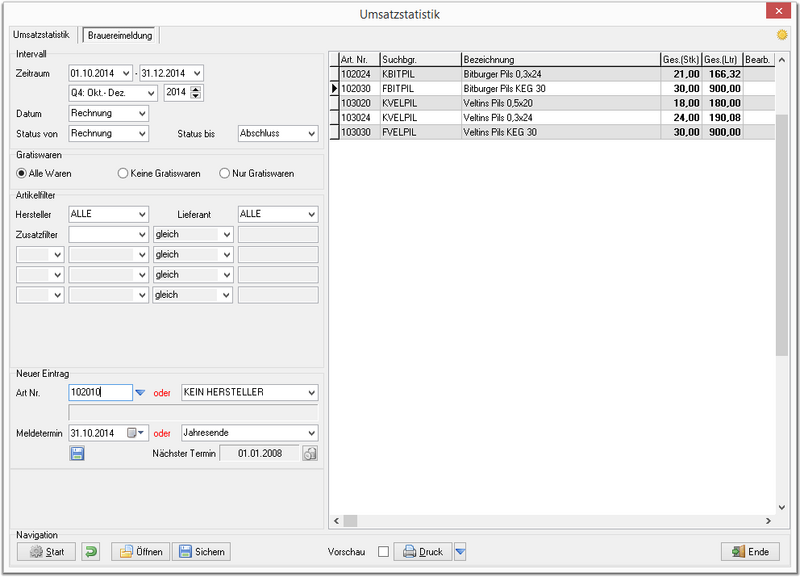This screenshot has height=577, width=800.
Task: Click the lock icon beside Nächster Termin
Action: (310, 453)
